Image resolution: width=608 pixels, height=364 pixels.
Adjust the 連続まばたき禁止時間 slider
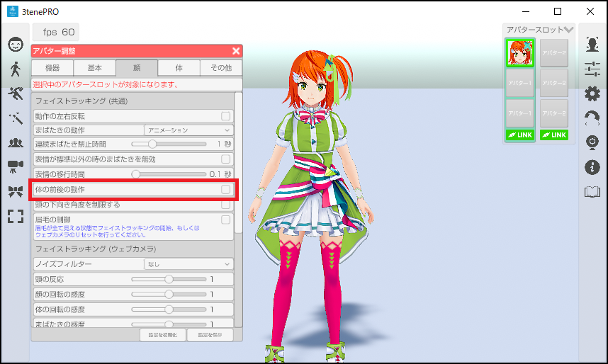click(x=169, y=144)
